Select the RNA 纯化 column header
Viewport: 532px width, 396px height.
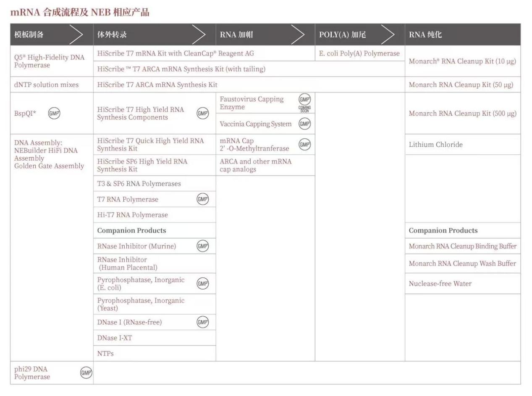click(x=425, y=35)
